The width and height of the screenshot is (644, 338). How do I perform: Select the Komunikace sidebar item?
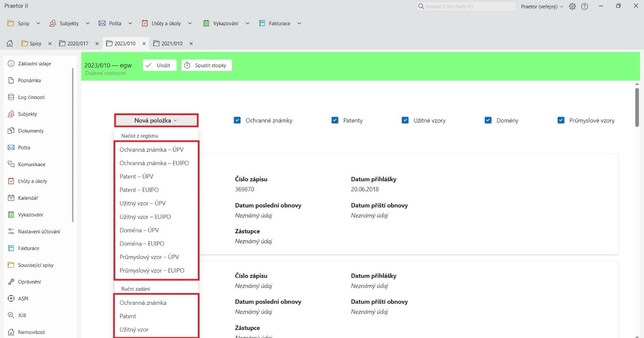pos(32,164)
